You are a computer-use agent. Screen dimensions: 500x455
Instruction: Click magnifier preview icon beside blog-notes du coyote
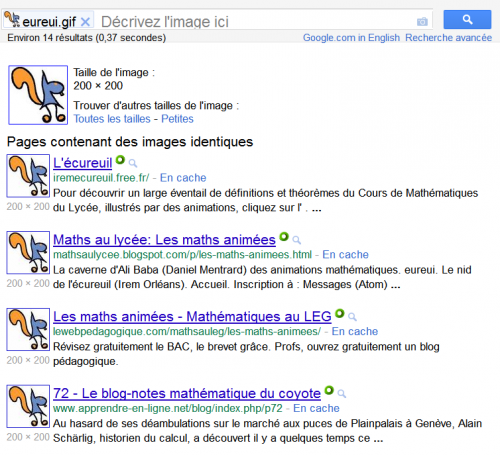pyautogui.click(x=341, y=394)
